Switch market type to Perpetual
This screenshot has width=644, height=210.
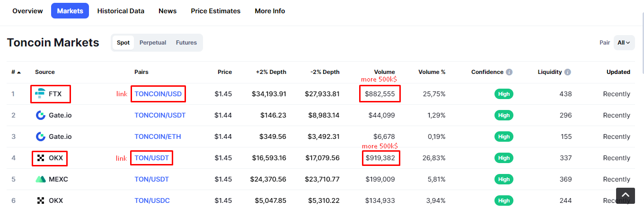pos(153,43)
